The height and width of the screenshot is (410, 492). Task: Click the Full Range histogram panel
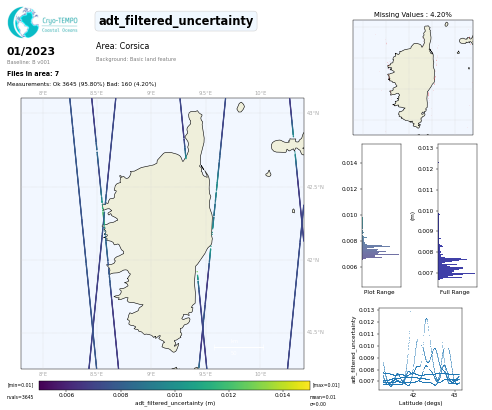coord(457,215)
